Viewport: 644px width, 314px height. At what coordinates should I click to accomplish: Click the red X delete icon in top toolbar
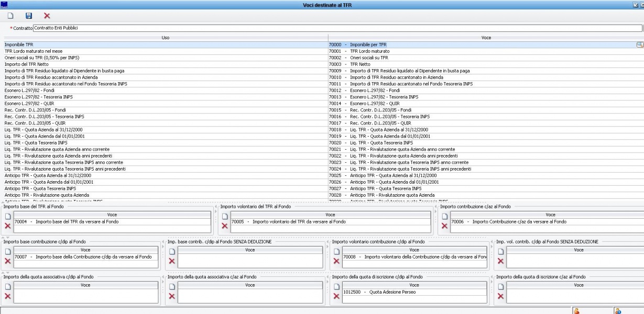pos(47,16)
